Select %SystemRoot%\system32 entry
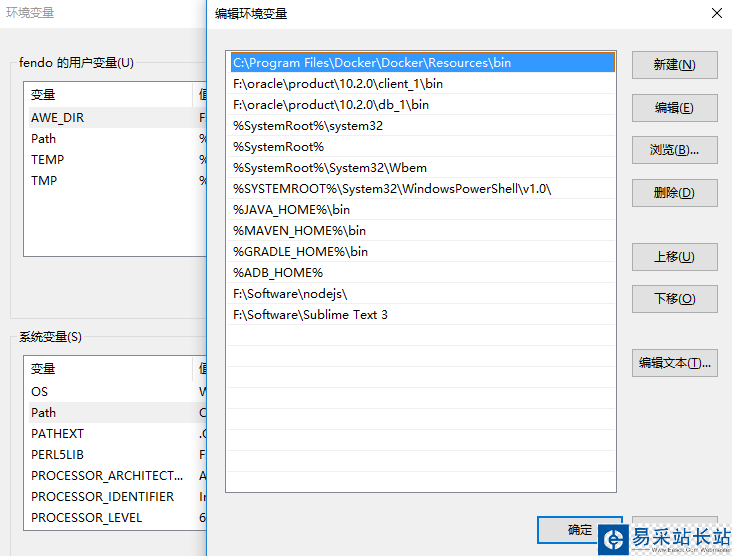 [x=422, y=126]
